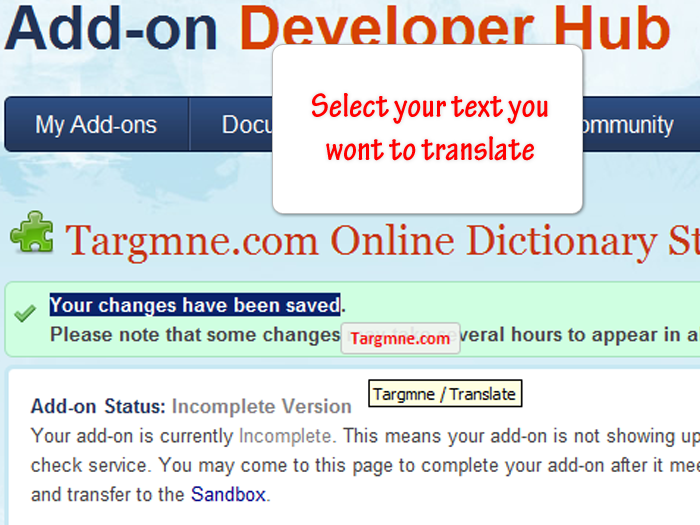Click the 'Targmne / Translate' tooltip
Viewport: 700px width, 525px height.
tap(445, 394)
